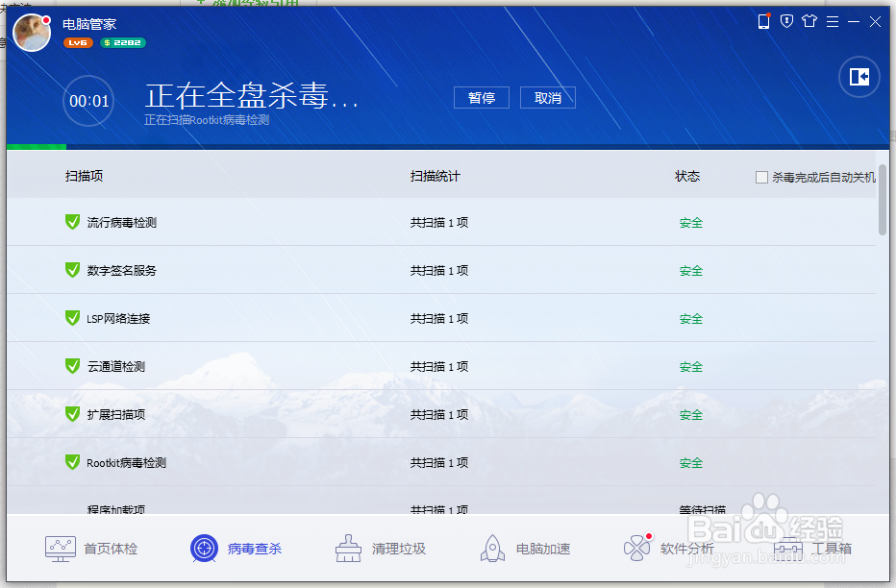Open the toolbox icon for 工具箱
Viewport: 896px width, 588px height.
tap(788, 547)
